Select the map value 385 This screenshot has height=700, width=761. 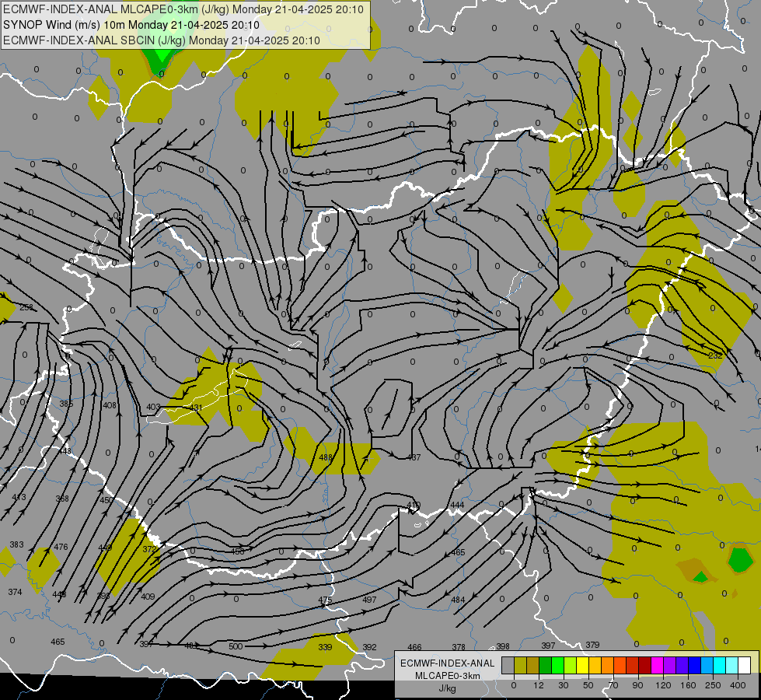pos(66,404)
